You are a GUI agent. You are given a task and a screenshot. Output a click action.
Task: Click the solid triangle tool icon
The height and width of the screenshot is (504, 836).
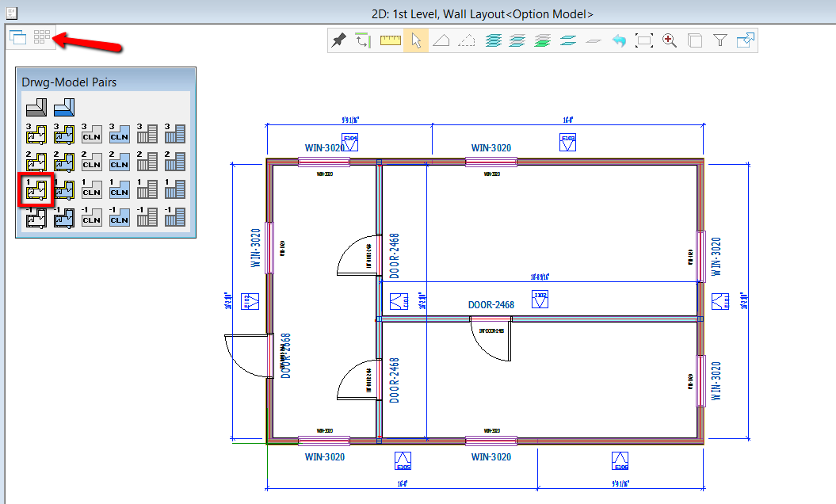441,40
